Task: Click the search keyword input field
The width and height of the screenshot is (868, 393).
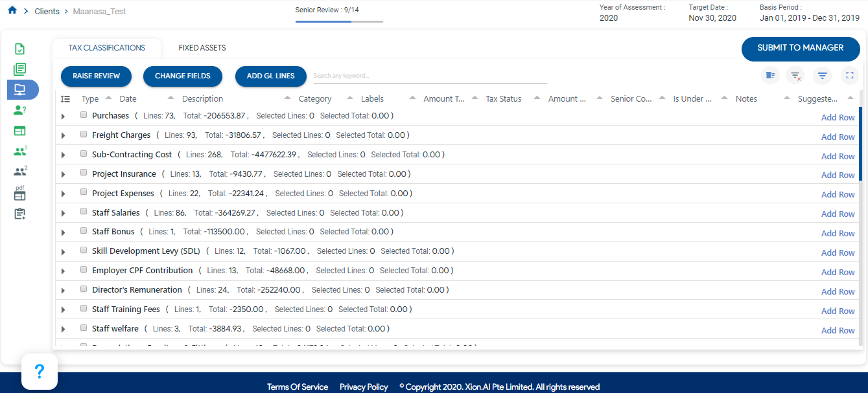Action: [430, 76]
